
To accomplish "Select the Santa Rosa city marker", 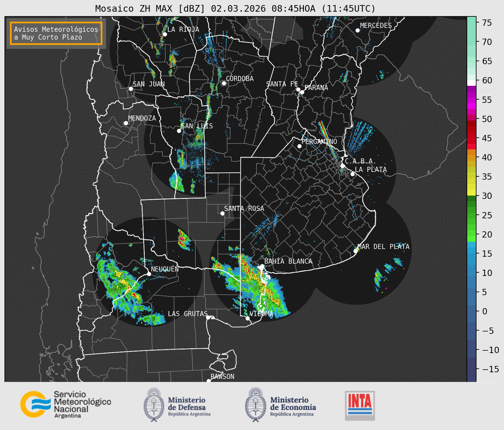I will coord(222,213).
